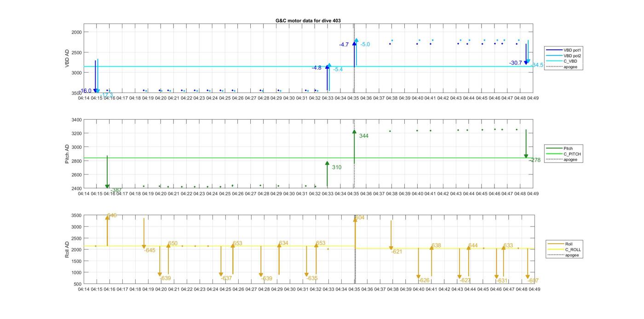The width and height of the screenshot is (644, 319).
Task: Click the "-4.8" VBD data label
Action: pyautogui.click(x=316, y=68)
